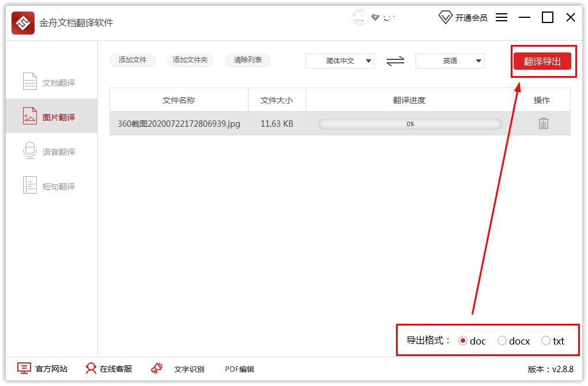Open the hamburger menu near window controls
The image size is (588, 386).
coord(501,17)
